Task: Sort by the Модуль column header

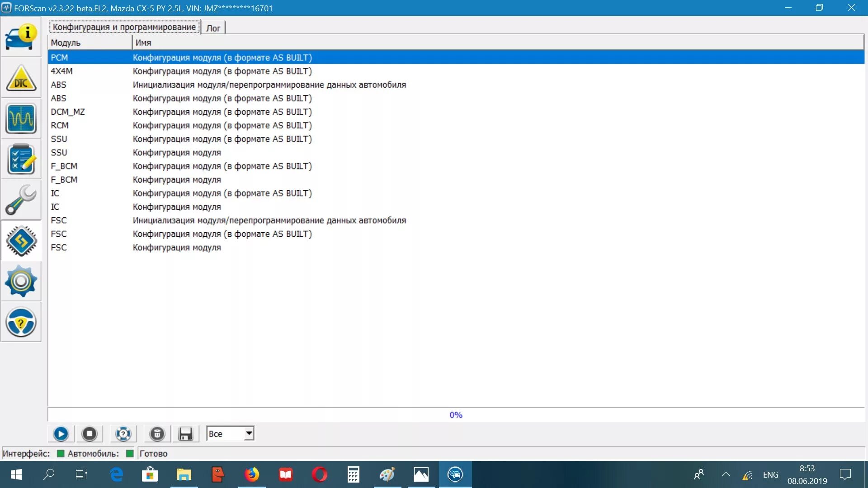Action: click(x=90, y=42)
